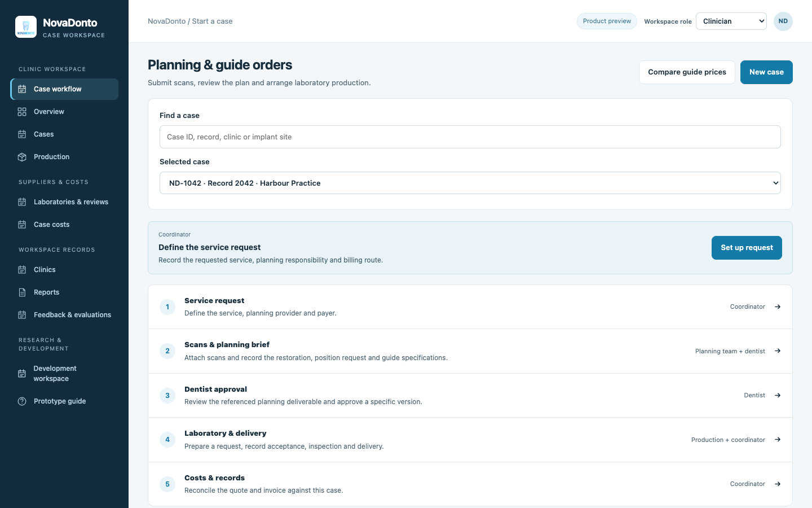812x508 pixels.
Task: Click the Cases sidebar icon
Action: click(22, 134)
